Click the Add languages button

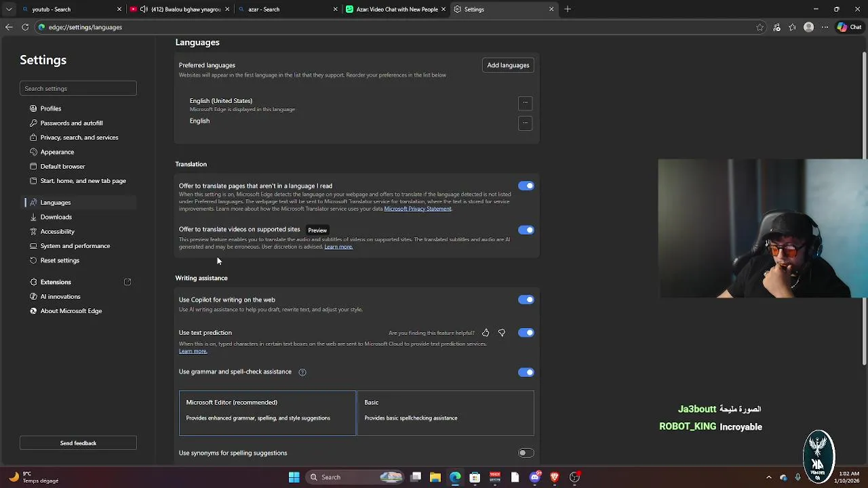(508, 65)
